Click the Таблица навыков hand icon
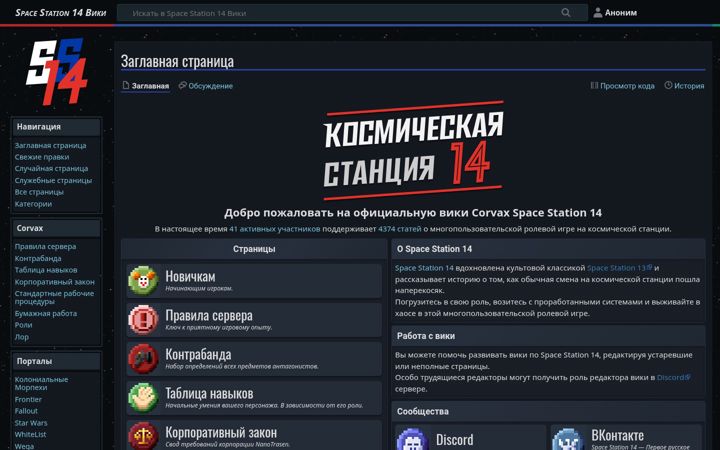This screenshot has height=450, width=720. 143,397
